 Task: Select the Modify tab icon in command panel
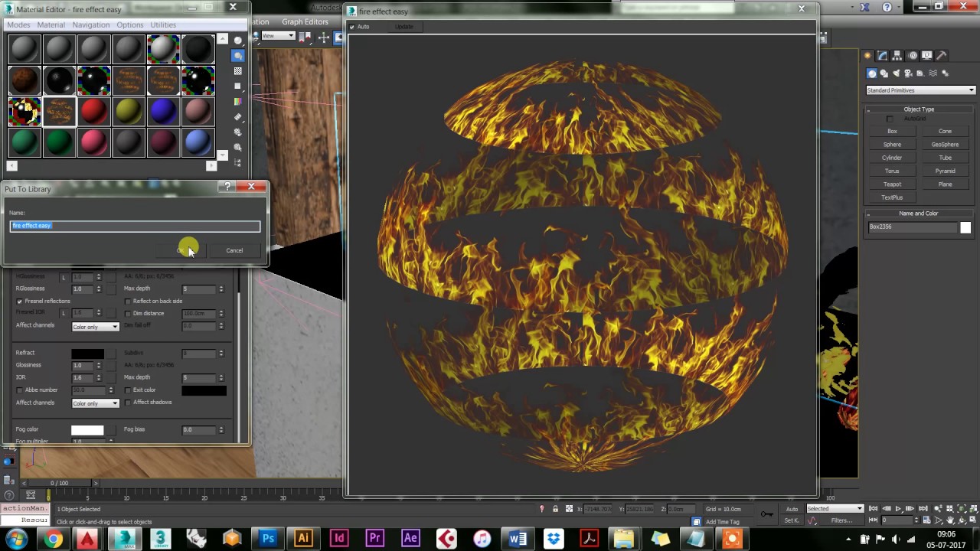click(883, 56)
